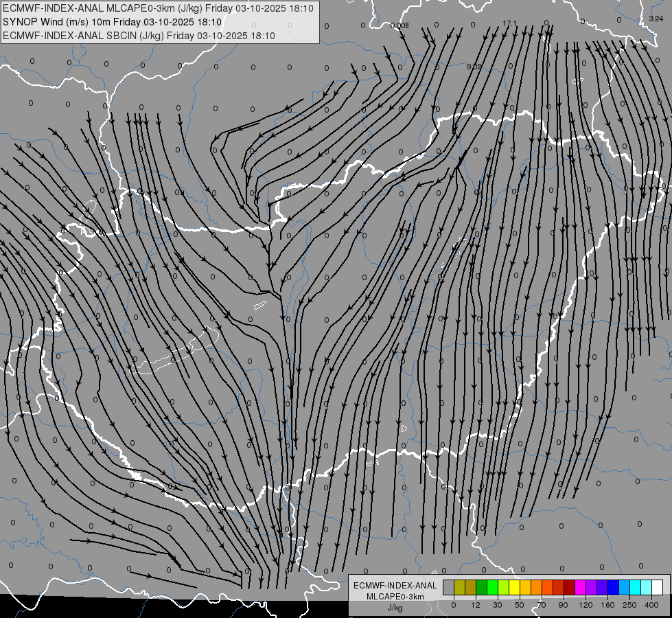Select the purple legend swatch next to magenta
Viewport: 672px width, 618px height.
click(x=592, y=588)
